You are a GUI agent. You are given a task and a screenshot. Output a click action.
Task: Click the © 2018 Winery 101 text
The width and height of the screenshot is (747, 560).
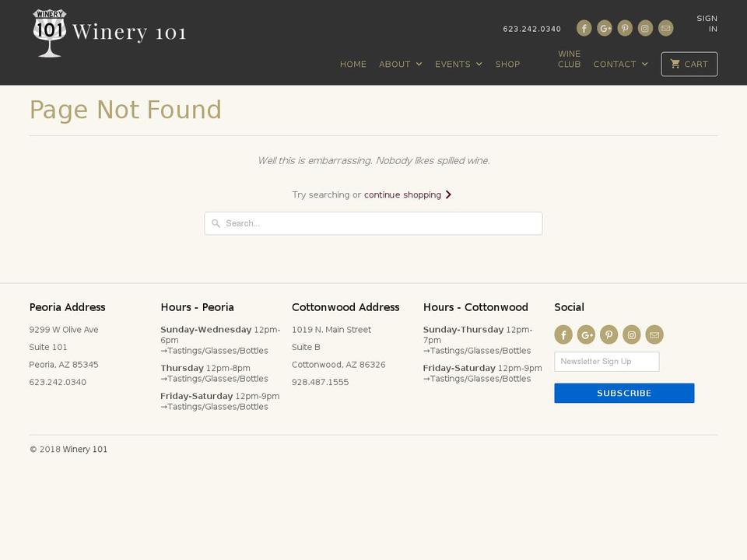click(68, 450)
